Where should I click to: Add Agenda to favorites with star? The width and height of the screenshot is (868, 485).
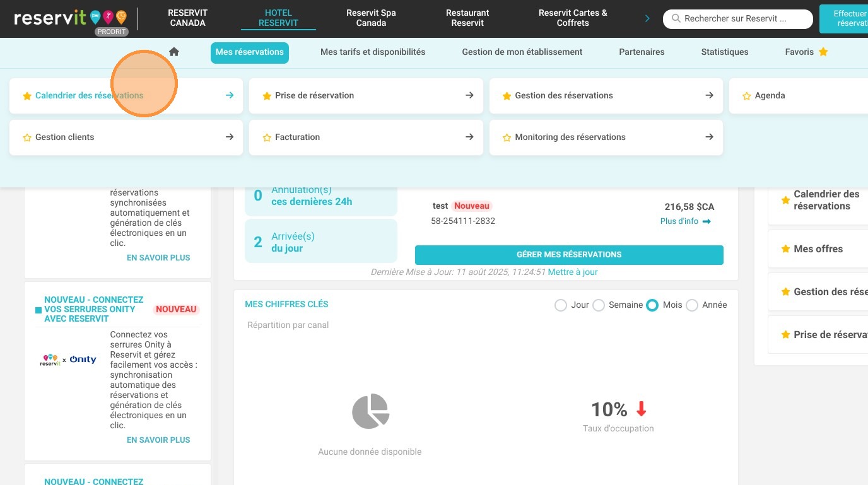747,96
